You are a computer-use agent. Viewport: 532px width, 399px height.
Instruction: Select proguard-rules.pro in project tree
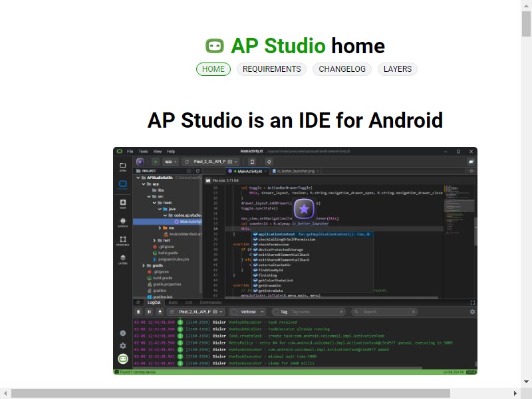pyautogui.click(x=170, y=259)
